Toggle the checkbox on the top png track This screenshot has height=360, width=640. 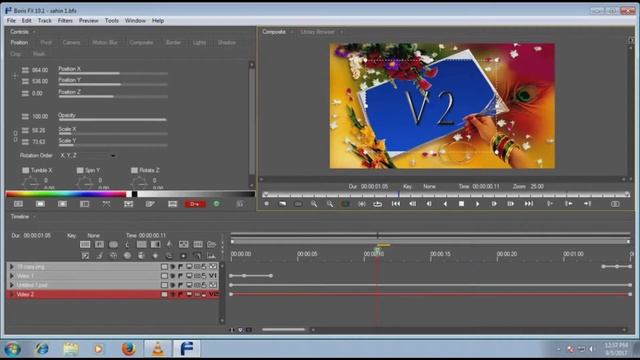164,267
